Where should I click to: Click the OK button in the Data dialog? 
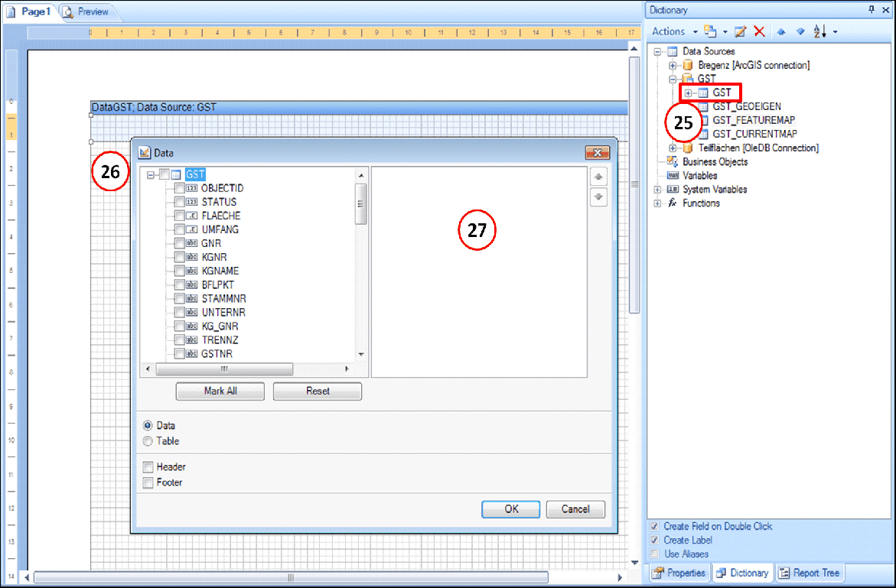[510, 509]
